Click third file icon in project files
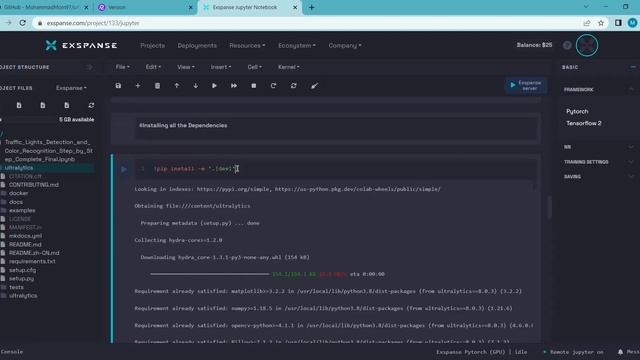 click(67, 105)
